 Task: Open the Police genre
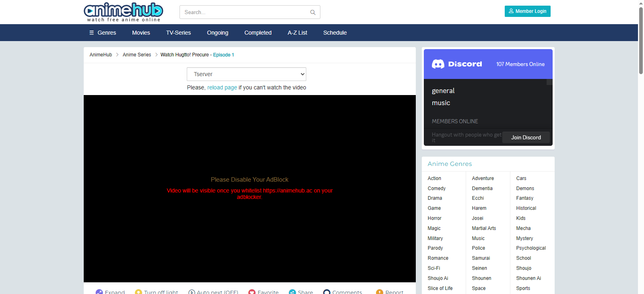coord(478,248)
